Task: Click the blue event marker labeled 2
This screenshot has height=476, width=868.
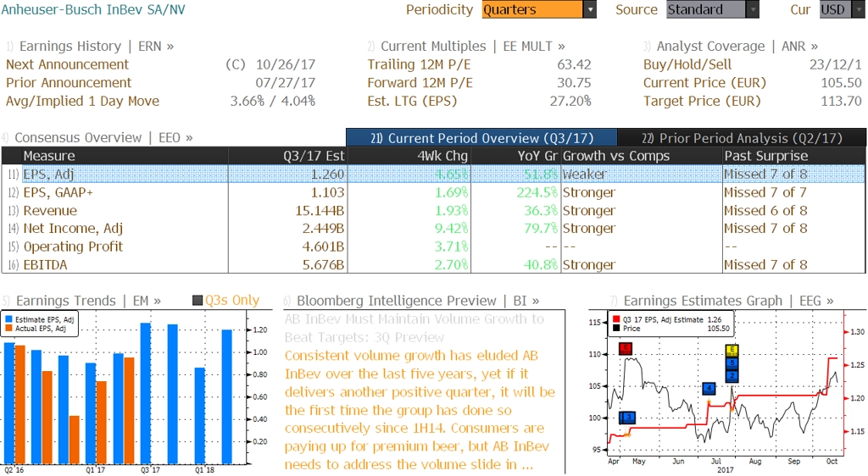Action: coord(732,375)
